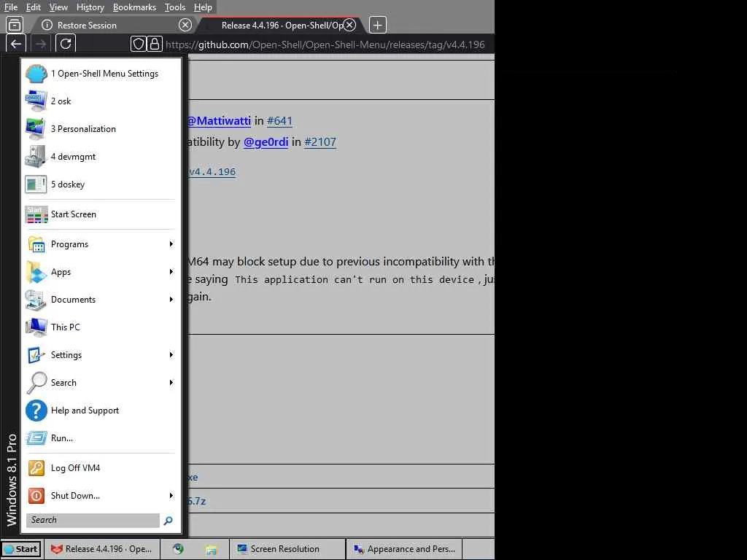Open Start Screen tile icon
747x560 pixels.
[36, 214]
